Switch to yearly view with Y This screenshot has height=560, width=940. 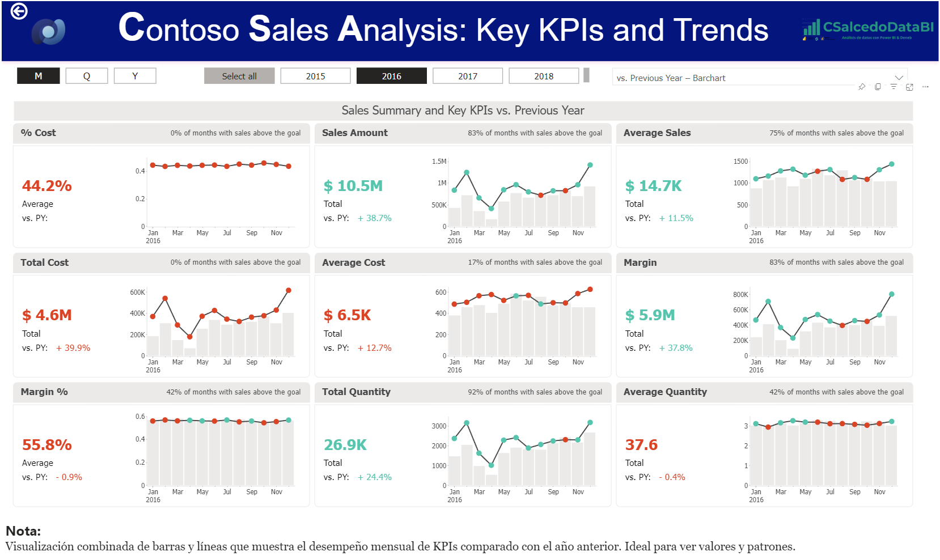click(135, 76)
